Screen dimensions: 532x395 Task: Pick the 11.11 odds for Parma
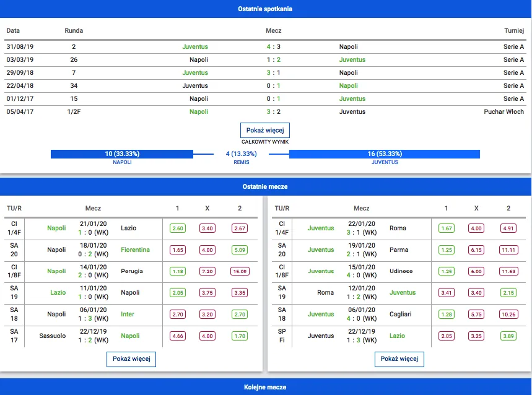[x=508, y=250]
